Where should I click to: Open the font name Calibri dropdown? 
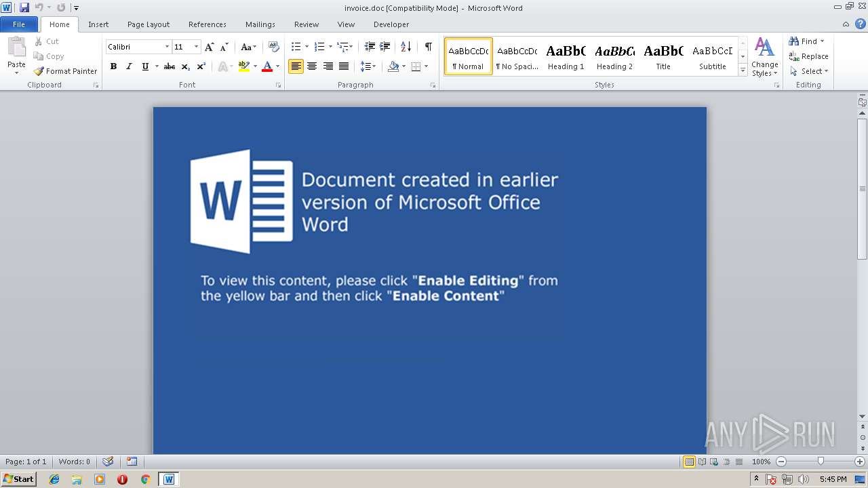167,47
